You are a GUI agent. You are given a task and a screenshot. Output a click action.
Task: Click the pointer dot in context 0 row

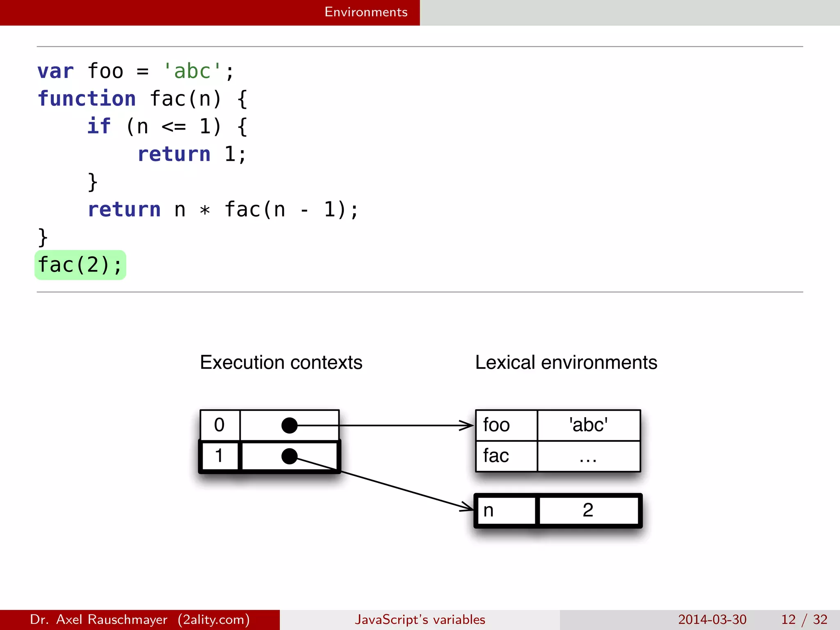tap(290, 425)
